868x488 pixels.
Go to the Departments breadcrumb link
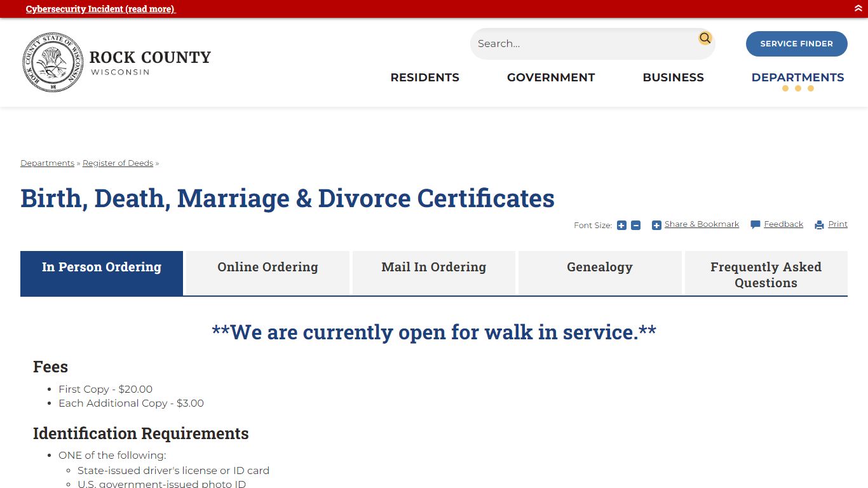pyautogui.click(x=48, y=163)
